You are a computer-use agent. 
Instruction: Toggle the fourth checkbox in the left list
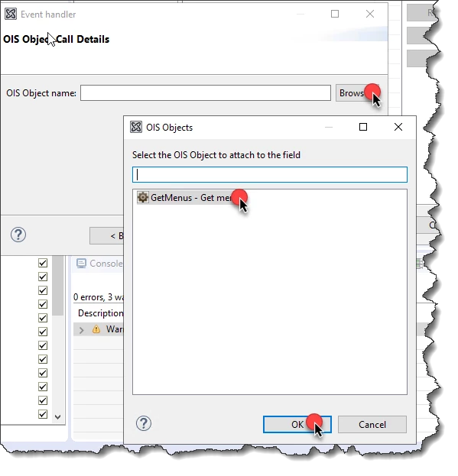pos(43,304)
